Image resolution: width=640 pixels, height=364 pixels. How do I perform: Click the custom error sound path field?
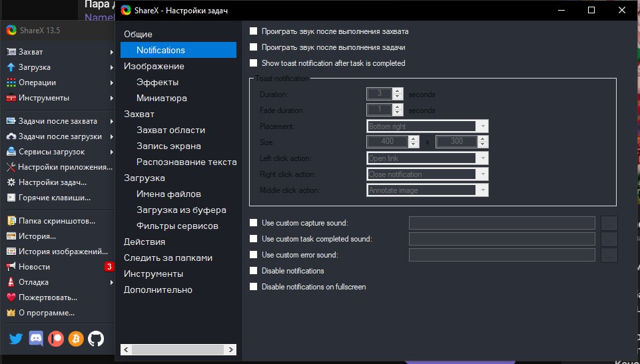pos(501,255)
